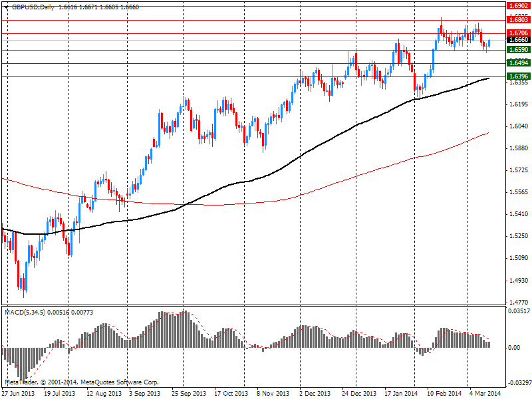Click the MetaTrader copyright text
Screen dimensions: 532x399
(81, 382)
